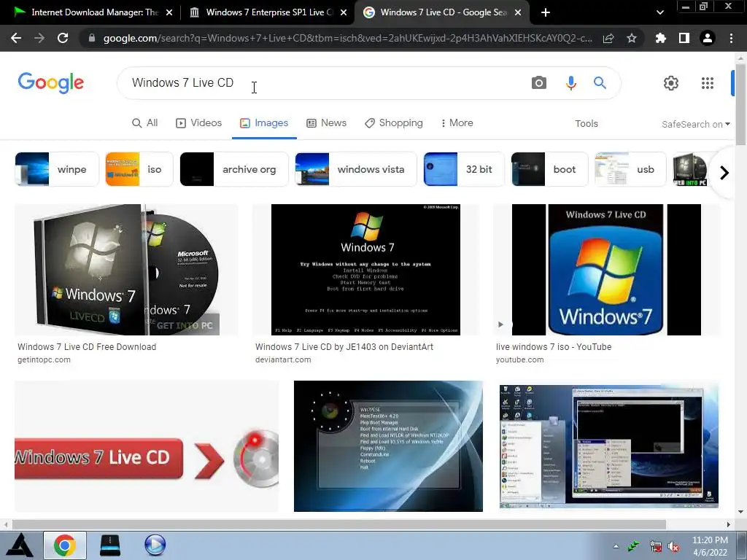
Task: Open Windows 7 Live CD by JE1403 link
Action: 344,347
